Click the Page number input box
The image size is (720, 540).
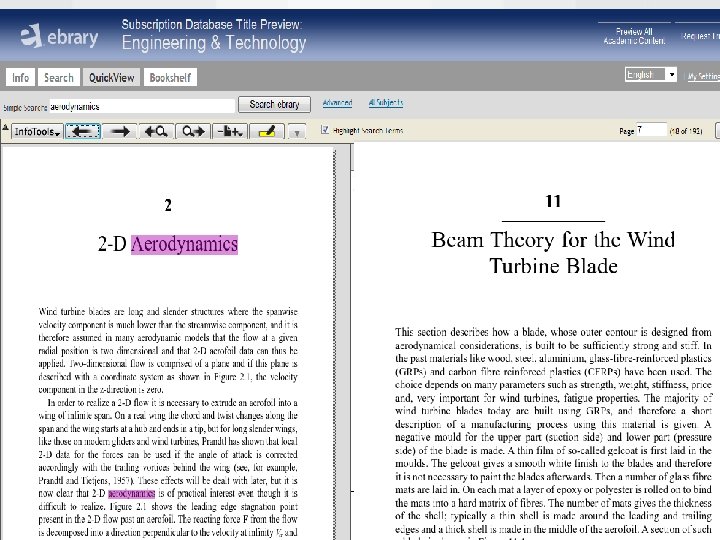pyautogui.click(x=651, y=130)
